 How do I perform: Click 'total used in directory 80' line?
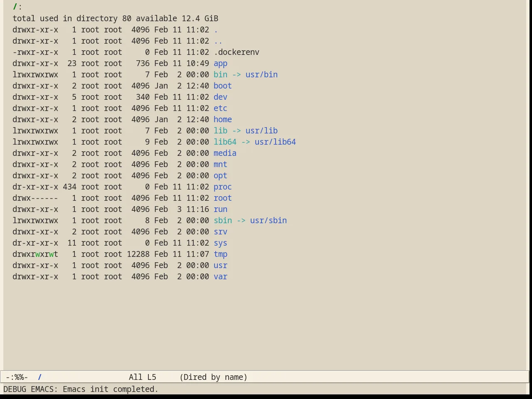point(72,19)
